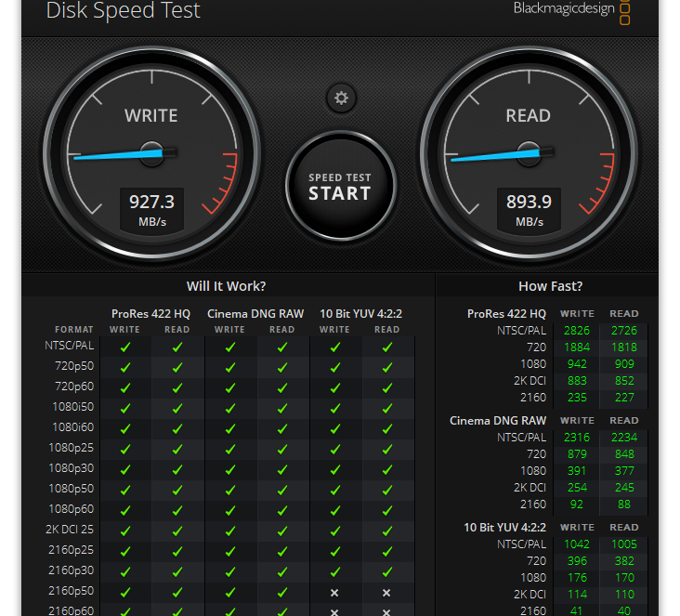Click Cinema DNG 1080 write value 391
This screenshot has width=680, height=616.
click(577, 471)
